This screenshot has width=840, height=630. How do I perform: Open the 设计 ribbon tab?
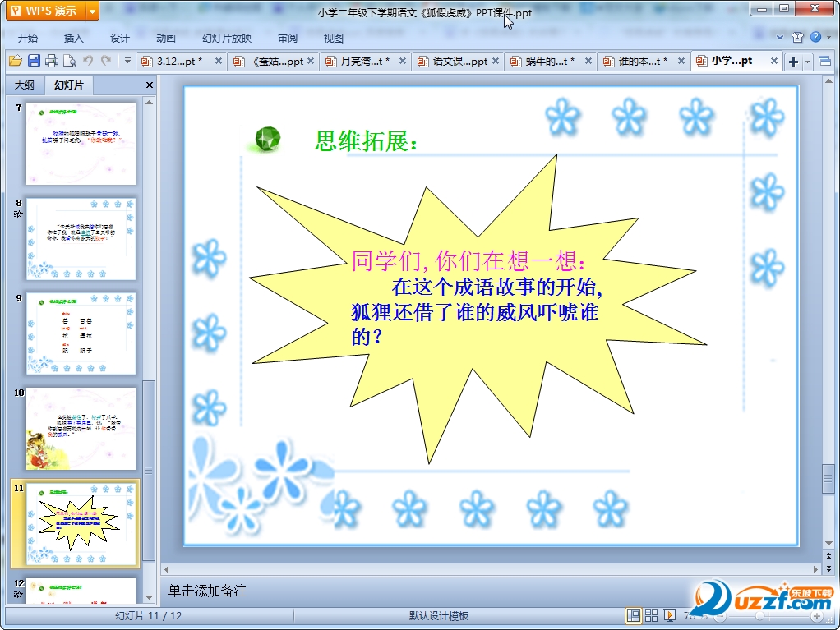pos(120,38)
